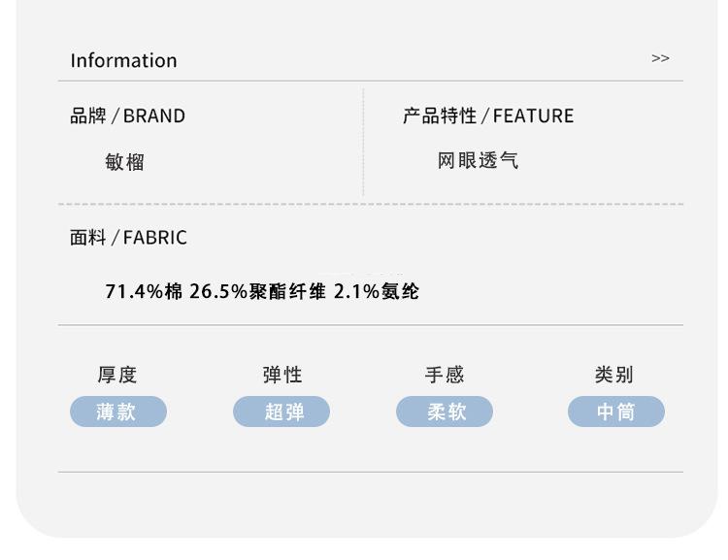Pick the 中筒 category pill
This screenshot has height=560, width=728.
pos(615,412)
